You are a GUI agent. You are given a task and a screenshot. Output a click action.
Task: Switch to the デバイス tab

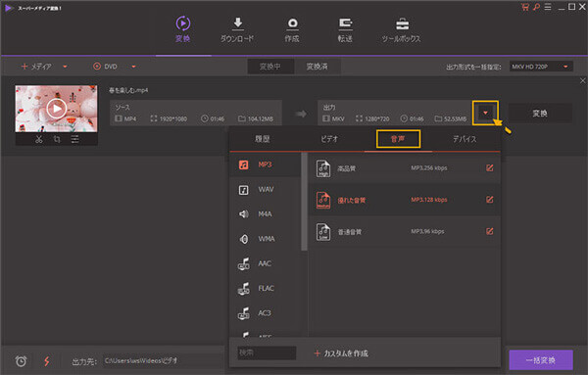pos(465,139)
